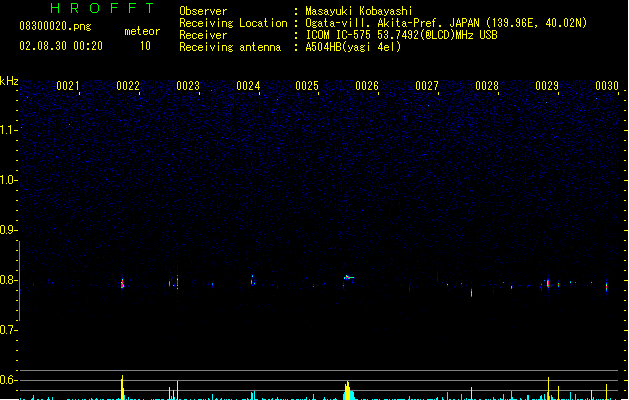Click the kHz axis unit label

tap(9, 81)
